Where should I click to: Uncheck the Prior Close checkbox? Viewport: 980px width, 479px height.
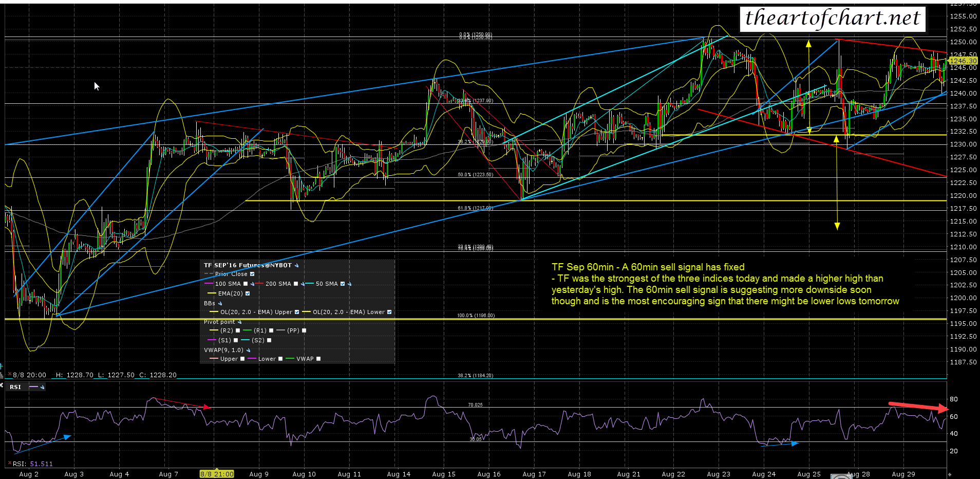coord(252,274)
